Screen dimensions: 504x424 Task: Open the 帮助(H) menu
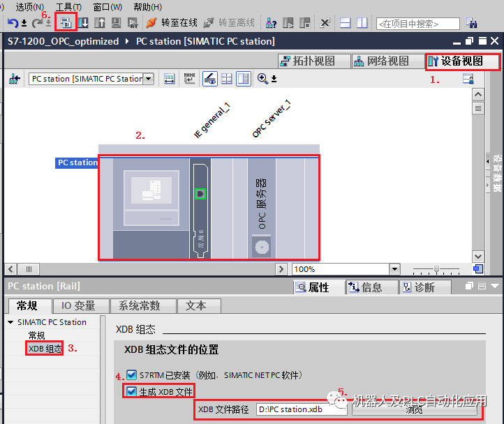pos(147,7)
